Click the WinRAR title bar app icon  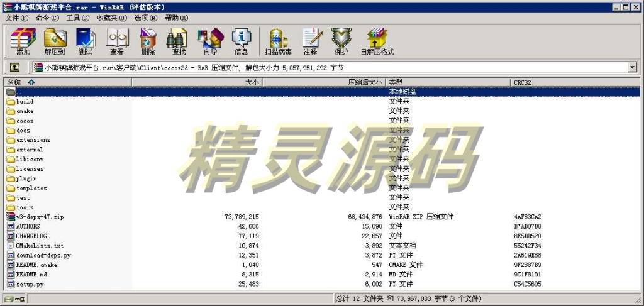pos(8,7)
